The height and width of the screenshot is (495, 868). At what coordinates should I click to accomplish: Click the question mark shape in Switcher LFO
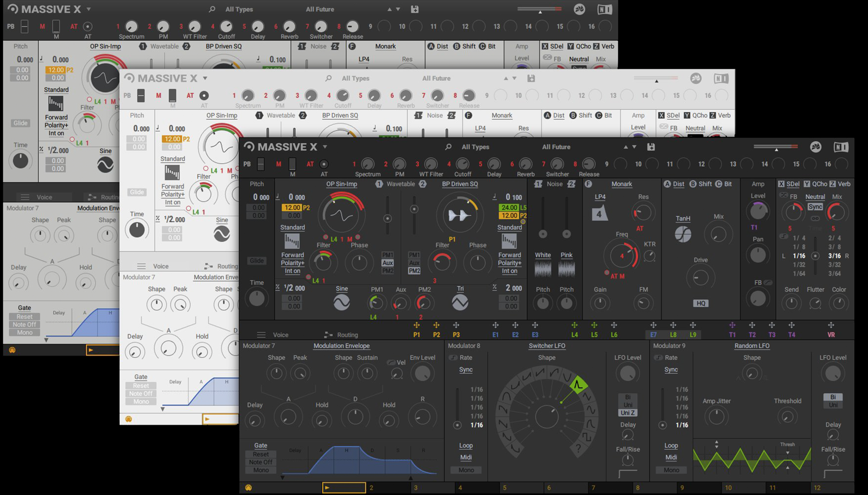click(578, 448)
